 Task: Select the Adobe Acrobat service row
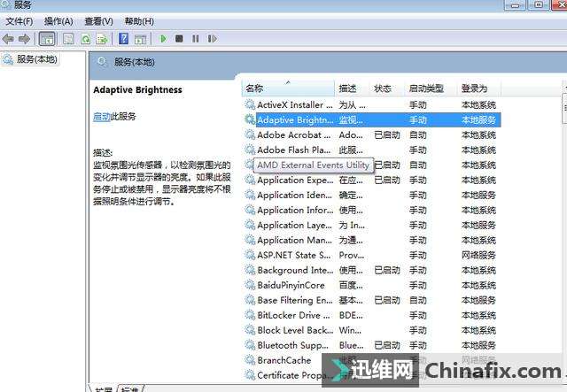click(x=372, y=135)
